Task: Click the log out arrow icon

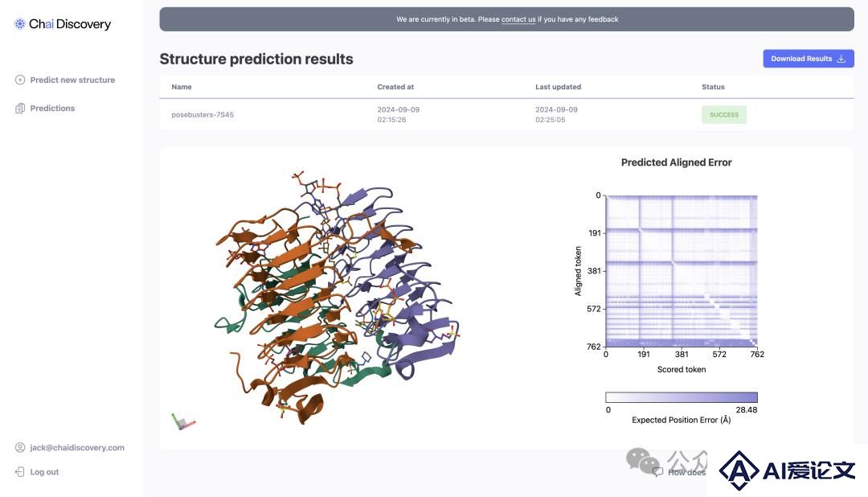Action: click(20, 472)
